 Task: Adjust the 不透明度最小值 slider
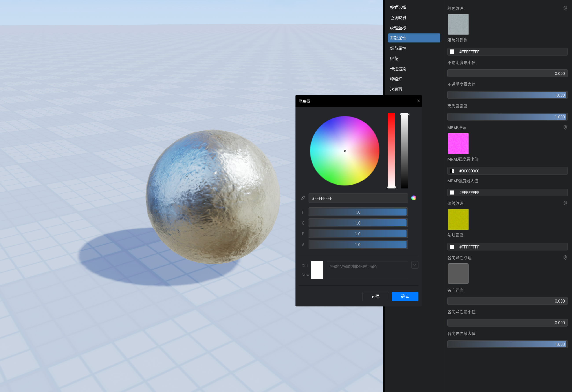(x=507, y=73)
